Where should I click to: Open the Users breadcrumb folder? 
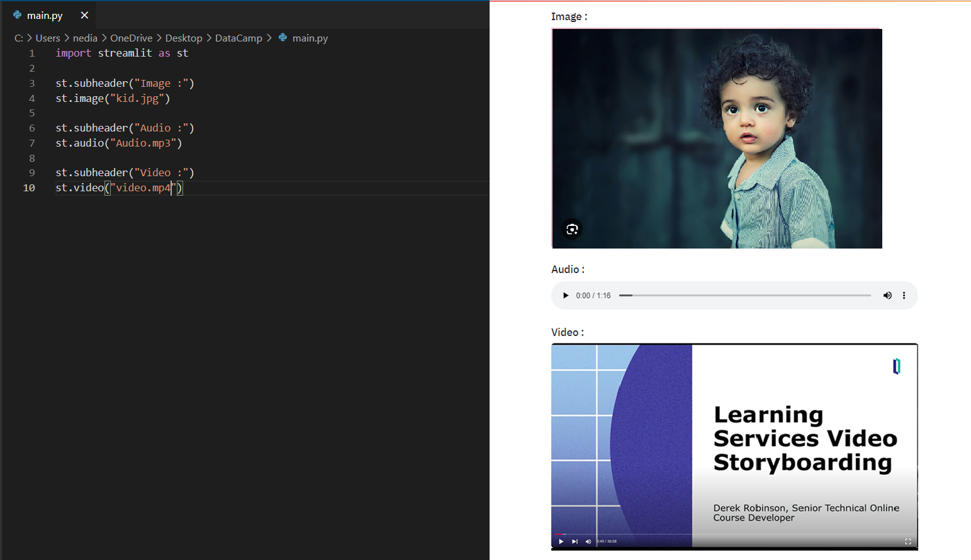click(x=48, y=38)
